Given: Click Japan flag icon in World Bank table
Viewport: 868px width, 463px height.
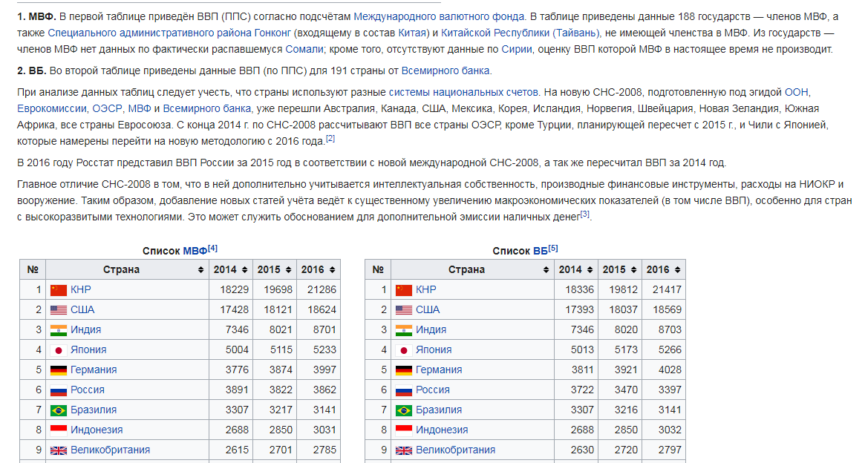Looking at the screenshot, I should (403, 350).
